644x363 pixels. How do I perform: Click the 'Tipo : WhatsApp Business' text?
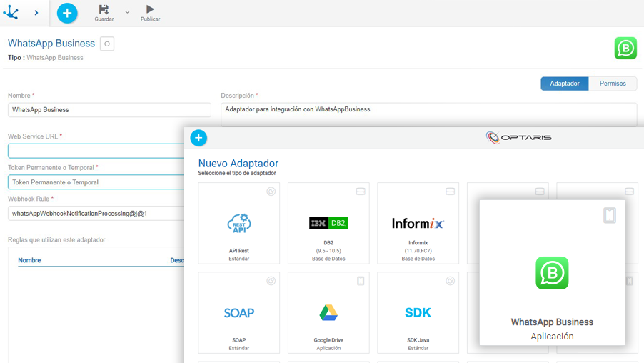(x=46, y=58)
